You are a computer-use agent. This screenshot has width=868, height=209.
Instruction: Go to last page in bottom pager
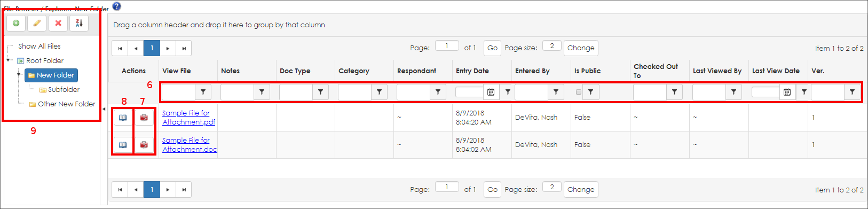pyautogui.click(x=184, y=189)
